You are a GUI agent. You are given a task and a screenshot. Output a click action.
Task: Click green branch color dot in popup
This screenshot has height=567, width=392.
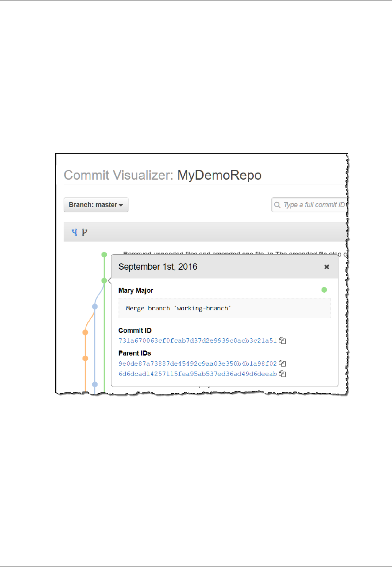pos(324,290)
